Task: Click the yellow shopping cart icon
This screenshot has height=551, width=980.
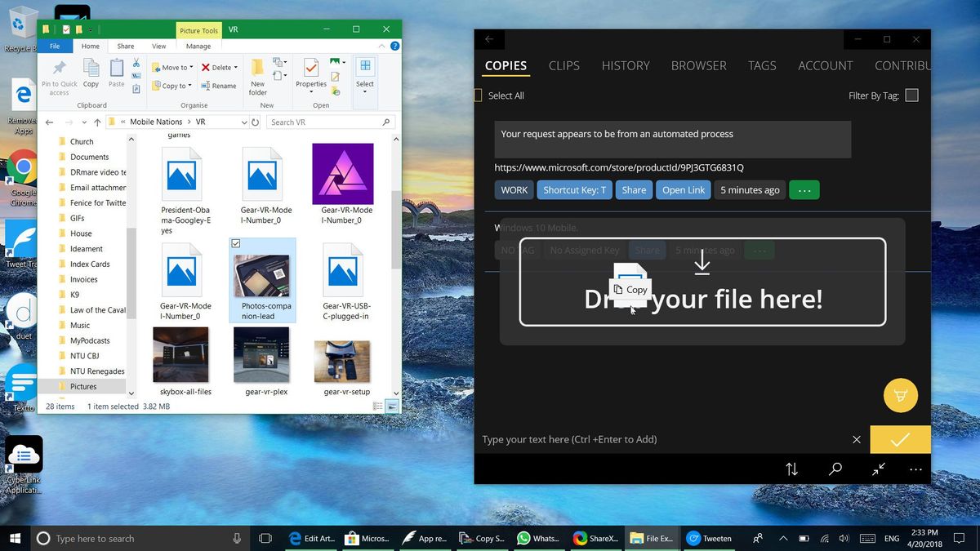Action: pyautogui.click(x=899, y=395)
